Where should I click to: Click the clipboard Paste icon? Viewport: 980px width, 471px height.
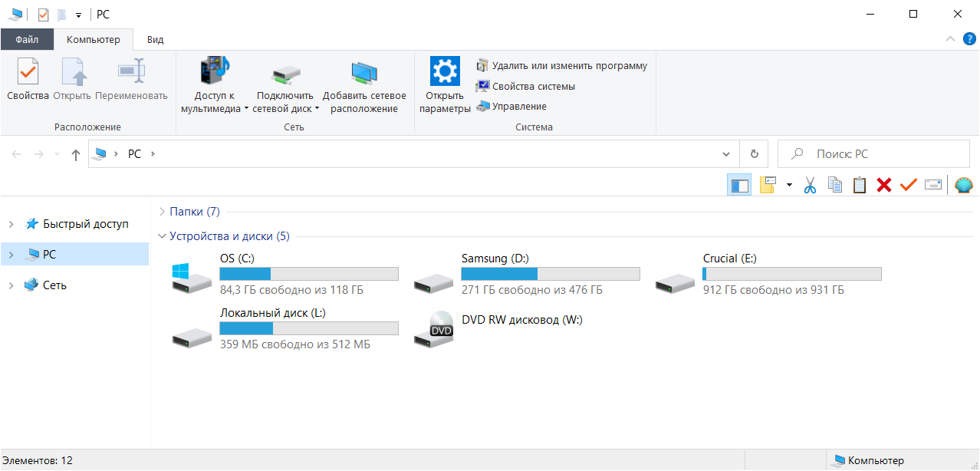[x=860, y=185]
